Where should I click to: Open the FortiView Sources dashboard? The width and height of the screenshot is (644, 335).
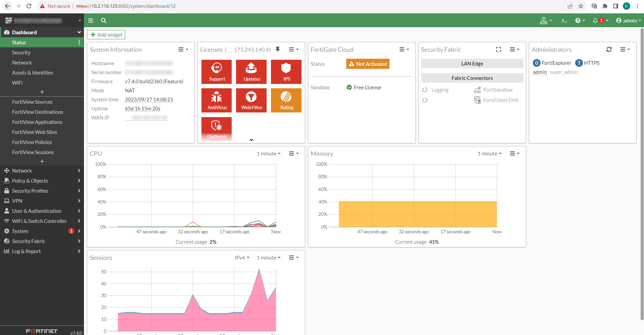pyautogui.click(x=32, y=102)
